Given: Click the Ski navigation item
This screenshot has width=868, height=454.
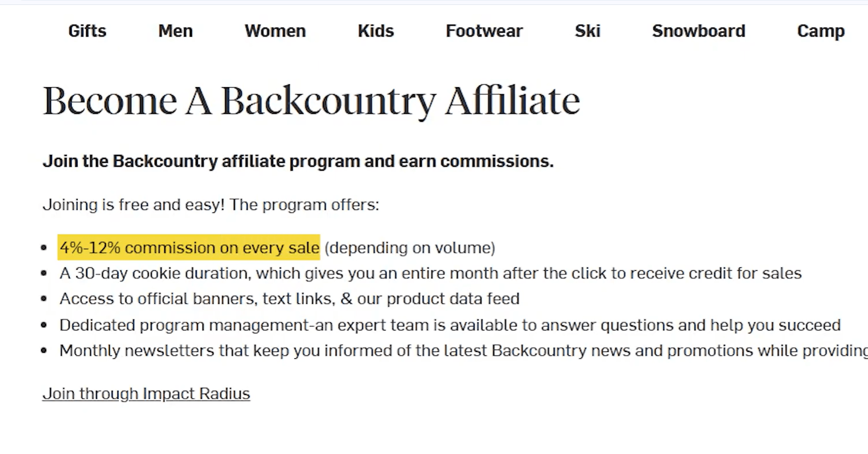Looking at the screenshot, I should pyautogui.click(x=587, y=31).
